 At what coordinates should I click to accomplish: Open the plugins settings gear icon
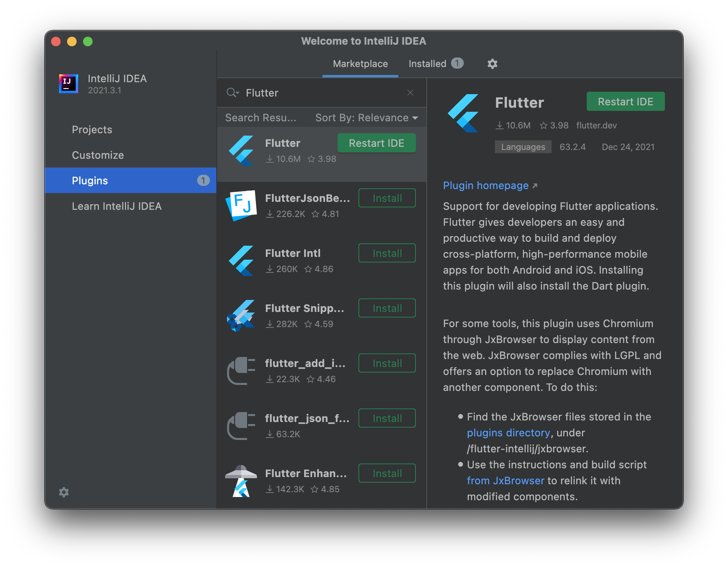(x=493, y=64)
